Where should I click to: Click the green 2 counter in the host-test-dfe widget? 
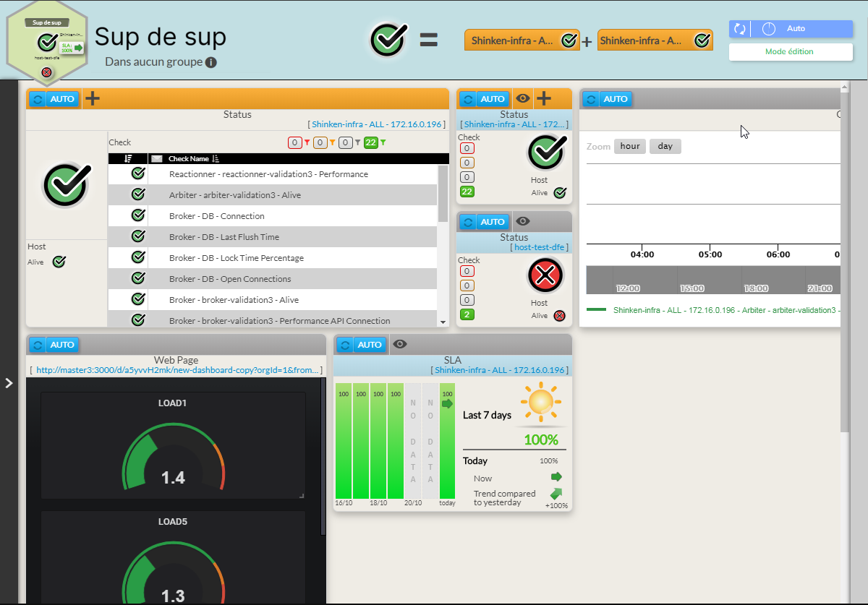point(467,314)
